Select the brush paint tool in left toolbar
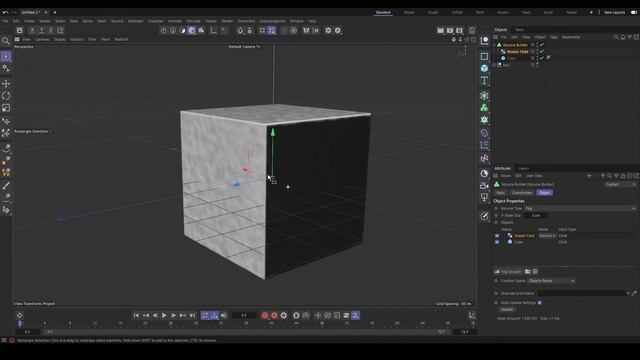Viewport: 640px width, 360px height. [6, 185]
